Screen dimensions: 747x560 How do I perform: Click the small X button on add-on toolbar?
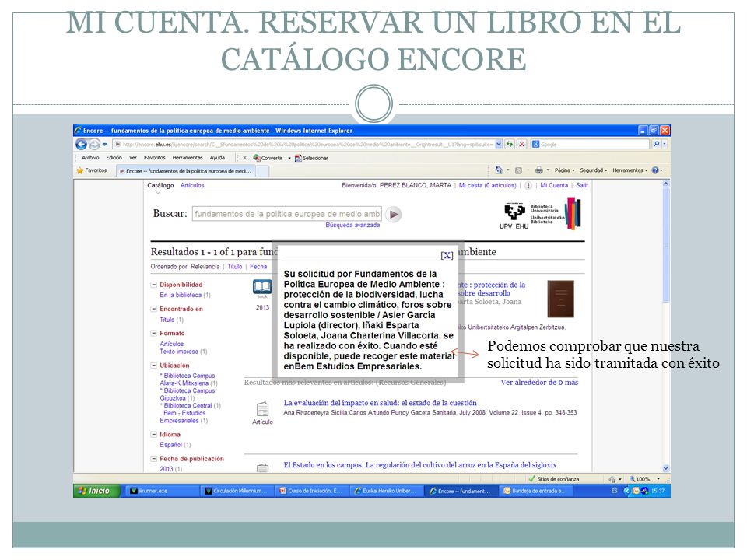click(244, 158)
